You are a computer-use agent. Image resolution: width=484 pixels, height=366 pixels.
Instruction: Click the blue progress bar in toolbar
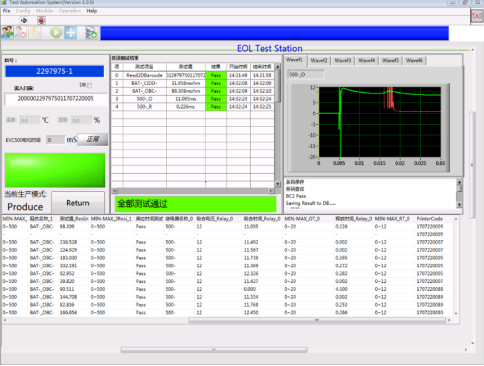[274, 33]
